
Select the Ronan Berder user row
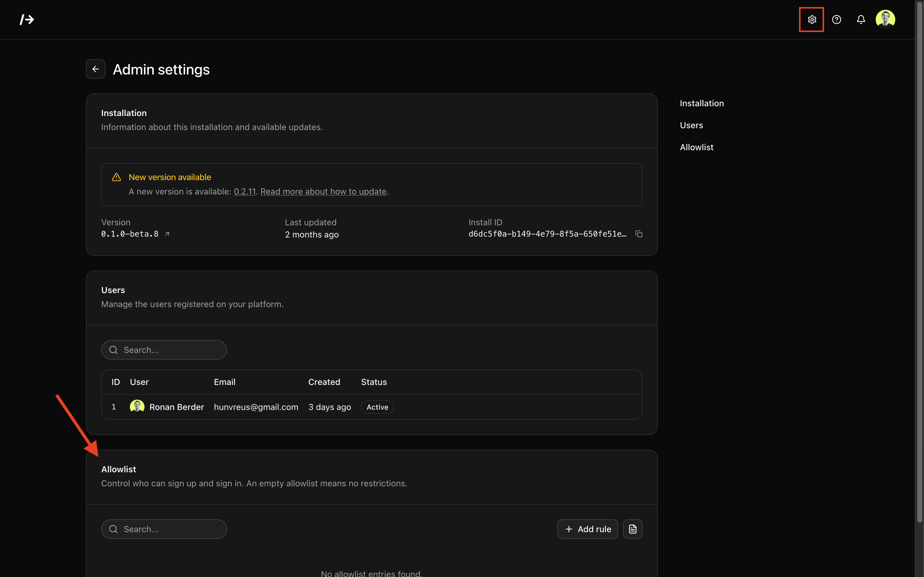click(176, 407)
